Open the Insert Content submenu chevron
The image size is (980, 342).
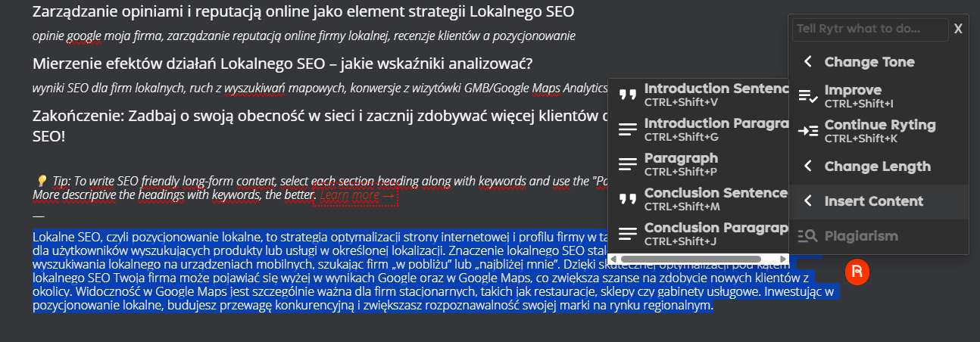click(808, 201)
